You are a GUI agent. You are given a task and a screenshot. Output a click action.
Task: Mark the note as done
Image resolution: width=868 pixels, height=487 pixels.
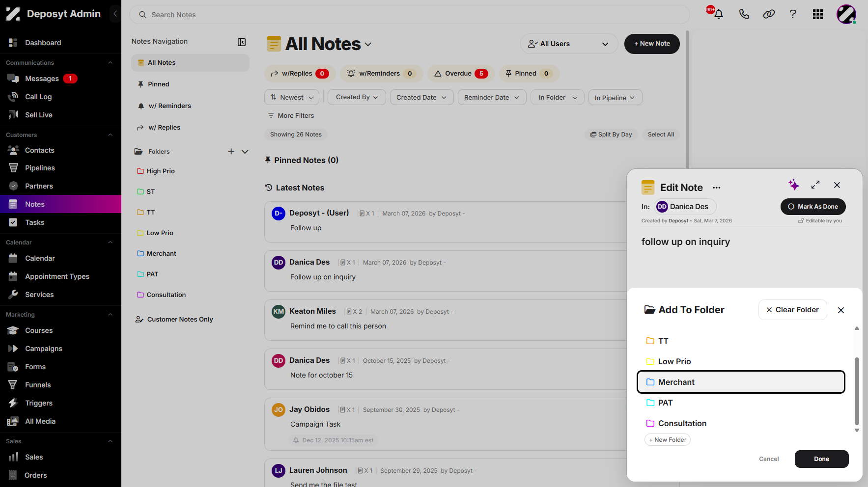point(813,207)
